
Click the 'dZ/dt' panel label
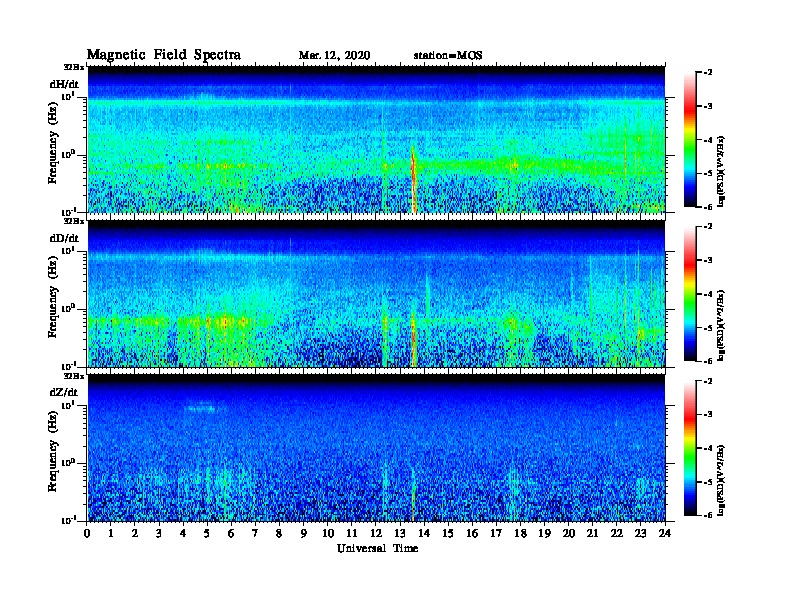pyautogui.click(x=64, y=392)
